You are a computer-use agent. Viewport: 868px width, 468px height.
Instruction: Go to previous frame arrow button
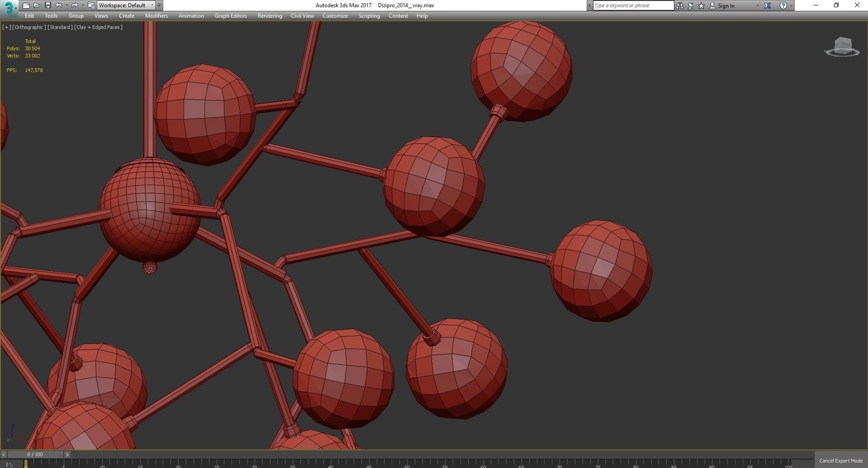tap(4, 454)
